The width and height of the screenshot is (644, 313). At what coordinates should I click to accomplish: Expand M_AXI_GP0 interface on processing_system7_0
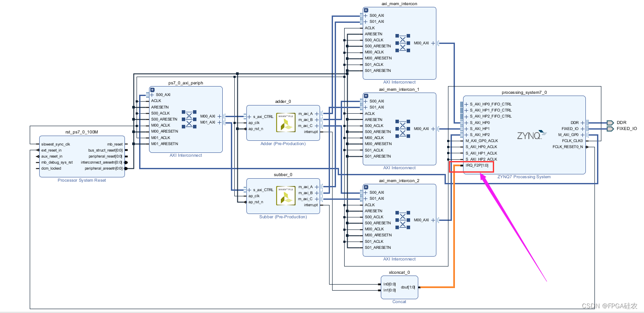point(582,135)
